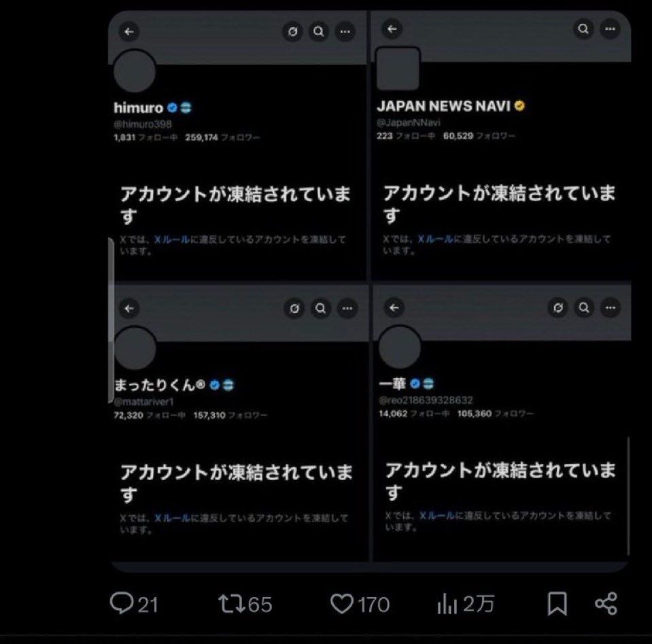Click back arrow on まったりくん profile
Image resolution: width=652 pixels, height=644 pixels.
coord(129,308)
